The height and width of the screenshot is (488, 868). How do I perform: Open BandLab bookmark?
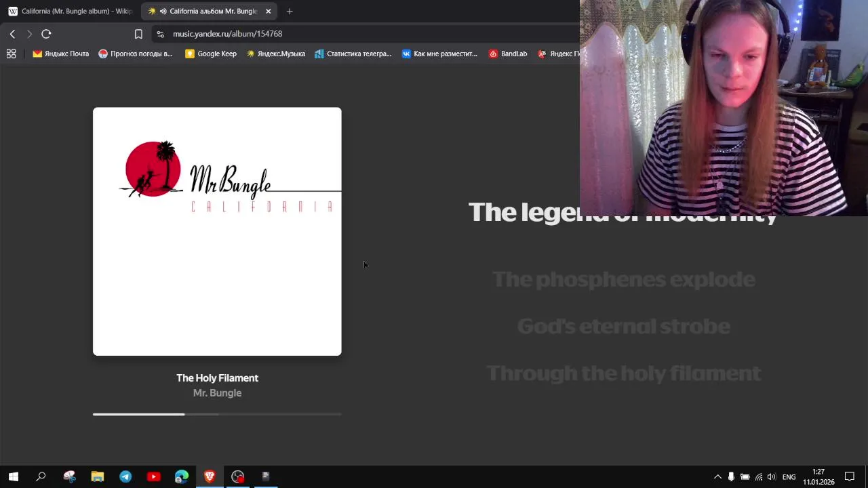pyautogui.click(x=508, y=54)
